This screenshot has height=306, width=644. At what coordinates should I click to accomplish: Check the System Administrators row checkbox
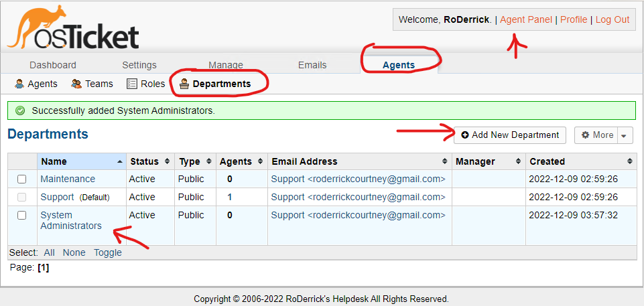21,216
